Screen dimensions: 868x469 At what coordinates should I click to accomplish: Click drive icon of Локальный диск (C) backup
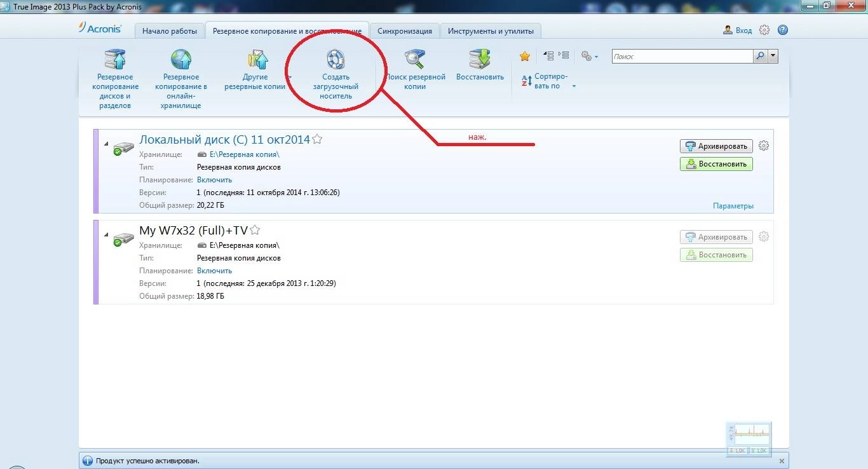pos(123,149)
